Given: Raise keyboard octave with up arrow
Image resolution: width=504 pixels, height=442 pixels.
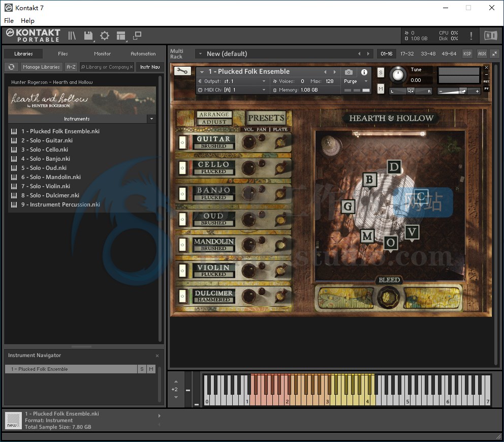Looking at the screenshot, I should [x=176, y=381].
